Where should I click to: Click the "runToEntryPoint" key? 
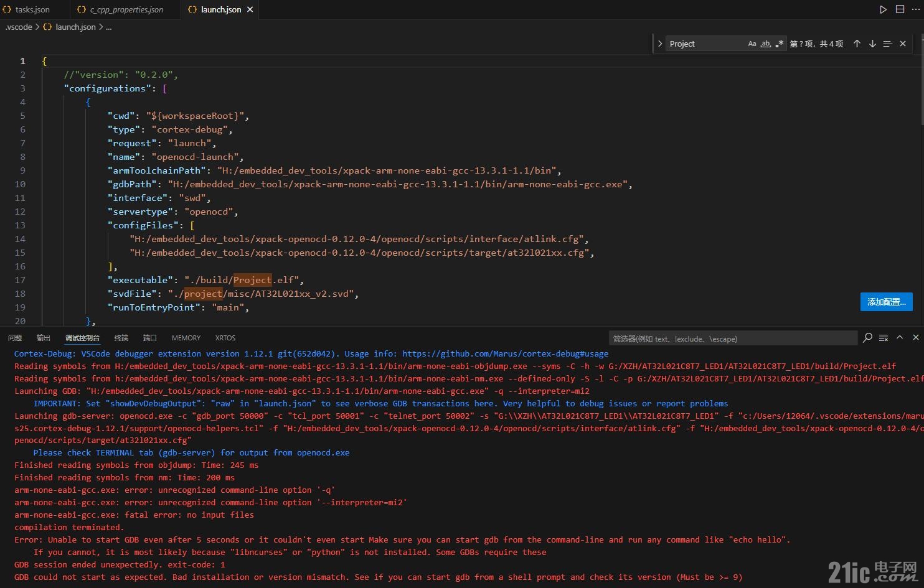point(154,307)
